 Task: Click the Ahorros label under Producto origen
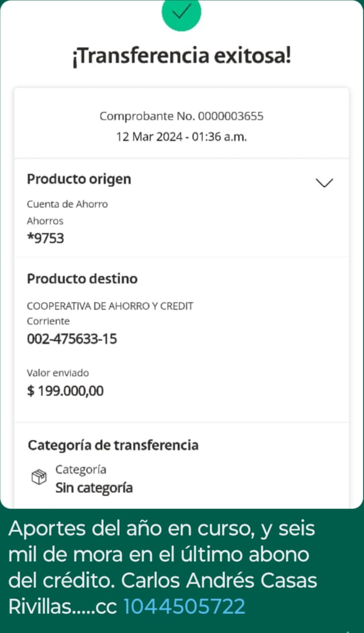click(45, 221)
